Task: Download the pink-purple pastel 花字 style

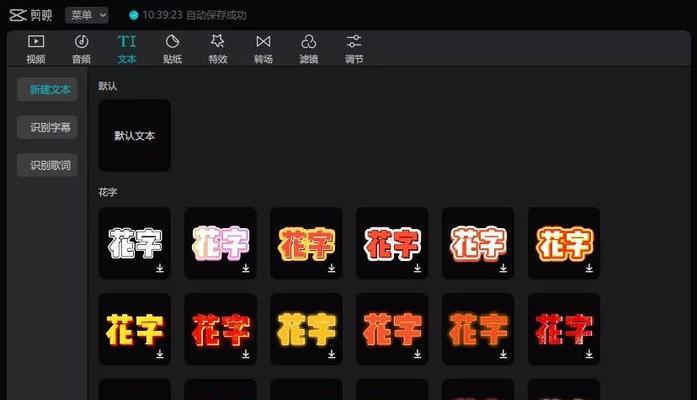Action: (246, 268)
